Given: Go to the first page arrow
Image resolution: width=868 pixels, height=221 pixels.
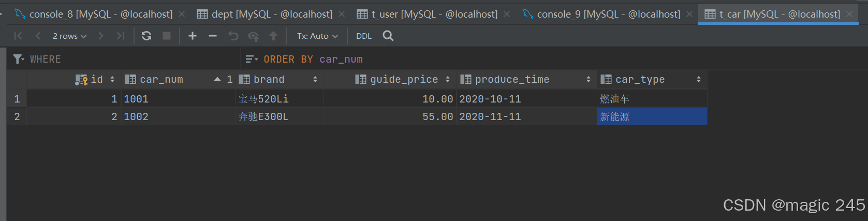Looking at the screenshot, I should tap(18, 36).
